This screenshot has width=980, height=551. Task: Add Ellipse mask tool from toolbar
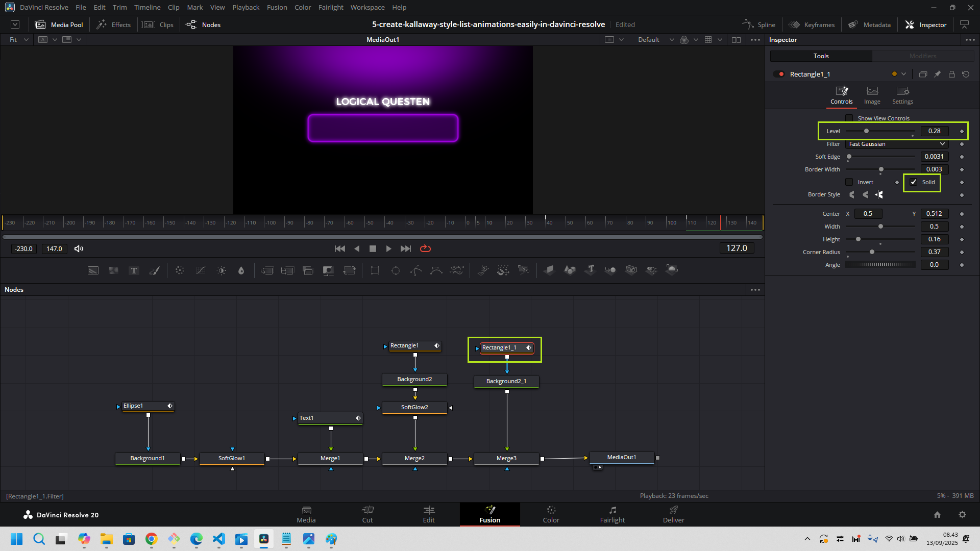tap(396, 270)
